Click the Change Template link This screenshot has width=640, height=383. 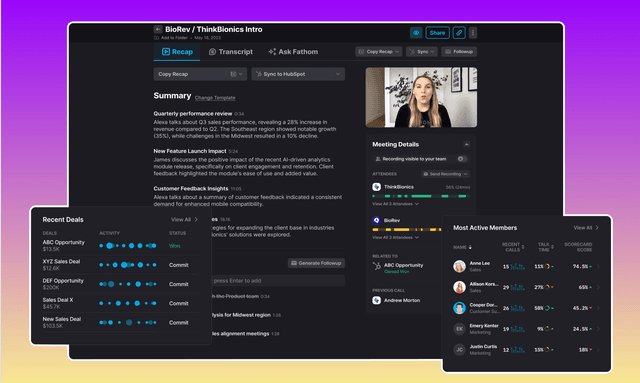point(215,98)
